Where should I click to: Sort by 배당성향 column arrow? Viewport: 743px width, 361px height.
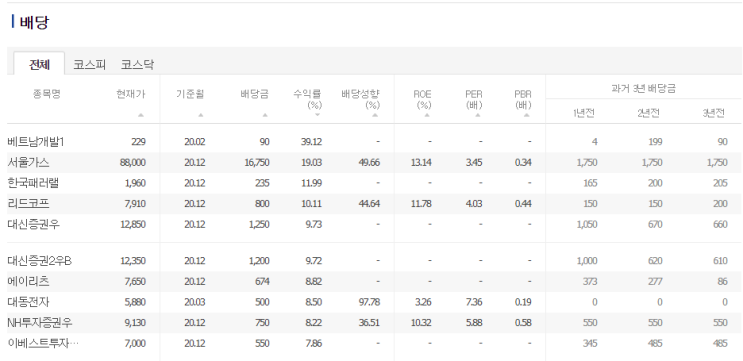375,115
